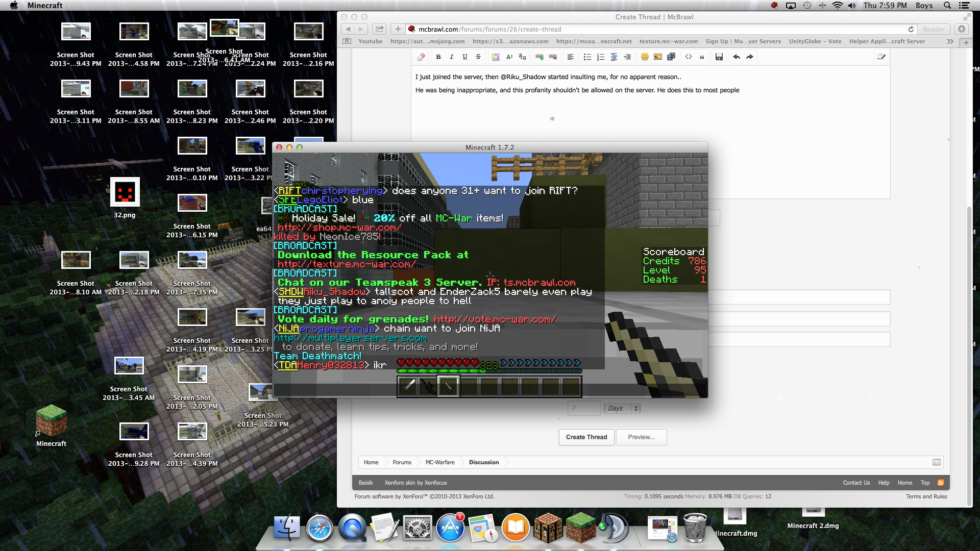The image size is (980, 551).
Task: Expand the bookmarks bar overflow chevron
Action: coord(950,41)
